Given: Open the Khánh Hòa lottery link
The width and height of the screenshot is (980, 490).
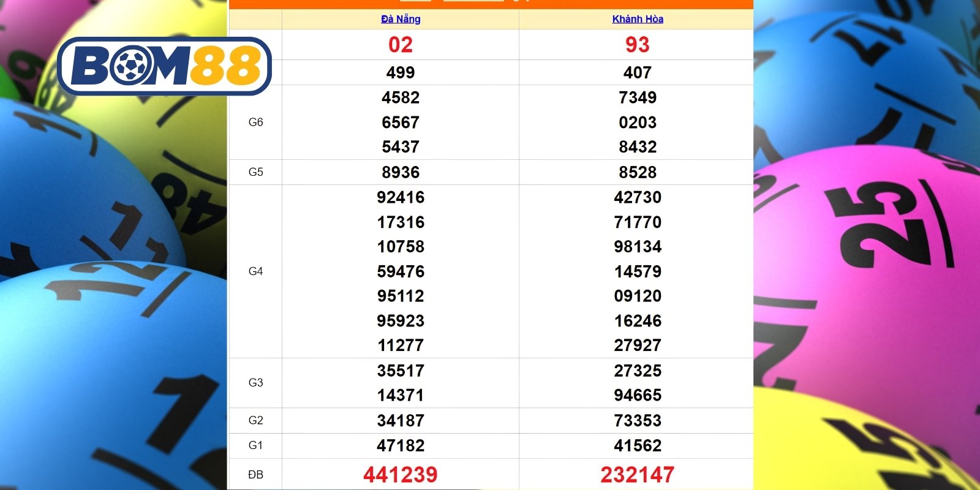Looking at the screenshot, I should pos(638,19).
